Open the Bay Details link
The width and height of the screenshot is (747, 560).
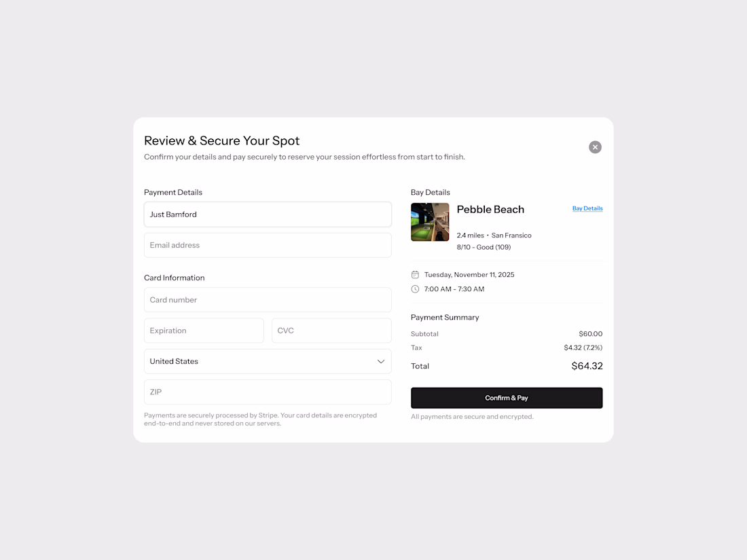pos(587,208)
